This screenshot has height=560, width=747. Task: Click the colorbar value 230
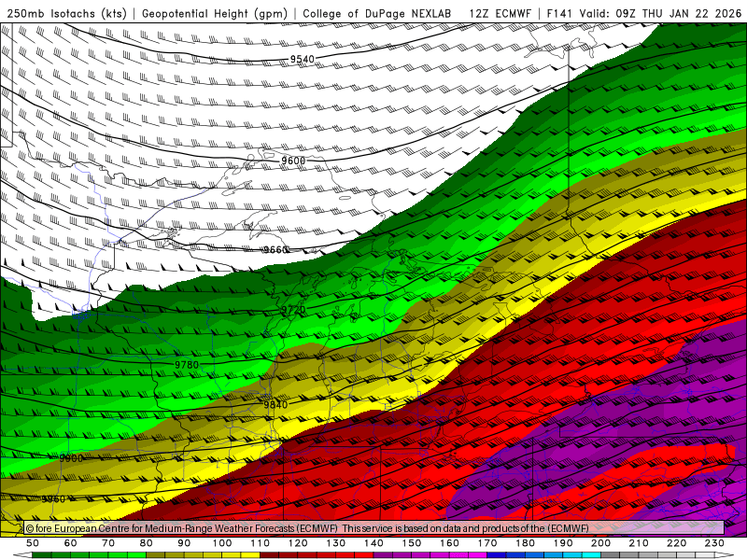pos(714,543)
